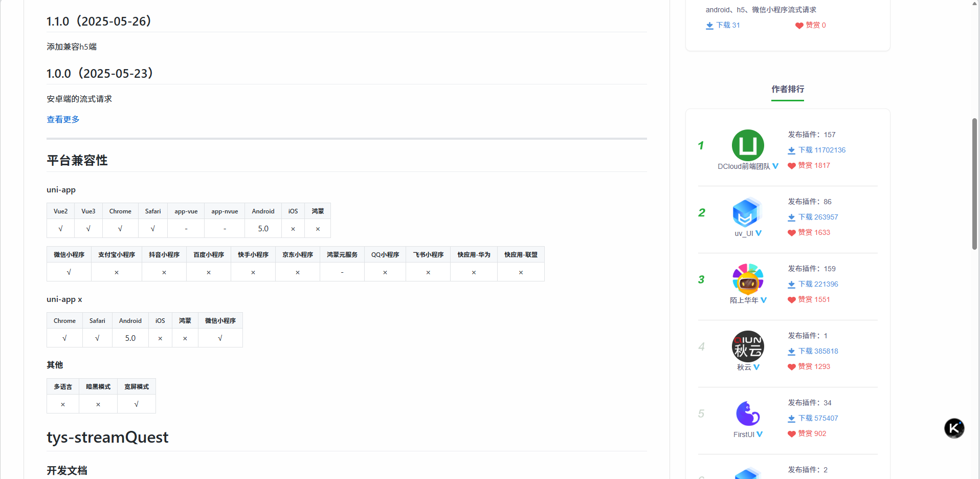The width and height of the screenshot is (980, 479).
Task: Click 赞赏 1633 for uv_UI
Action: pyautogui.click(x=814, y=232)
